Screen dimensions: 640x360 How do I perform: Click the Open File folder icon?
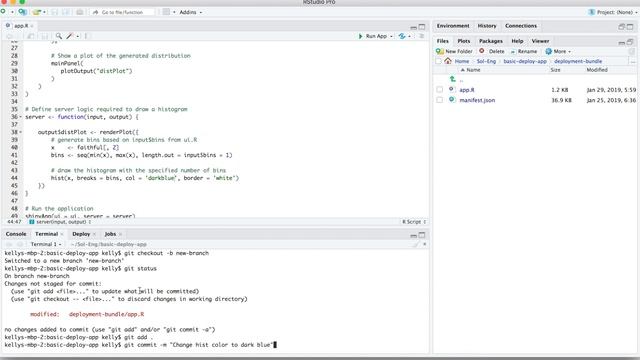(37, 12)
